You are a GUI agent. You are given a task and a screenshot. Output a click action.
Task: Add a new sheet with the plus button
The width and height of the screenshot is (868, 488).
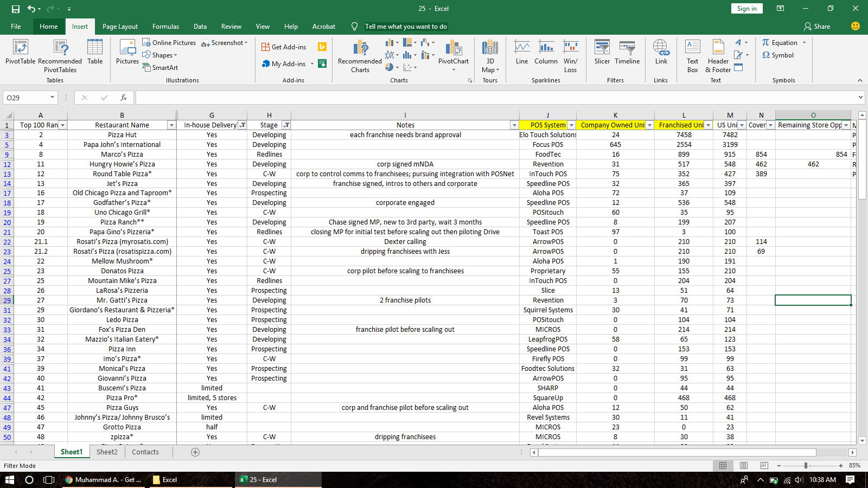point(195,452)
